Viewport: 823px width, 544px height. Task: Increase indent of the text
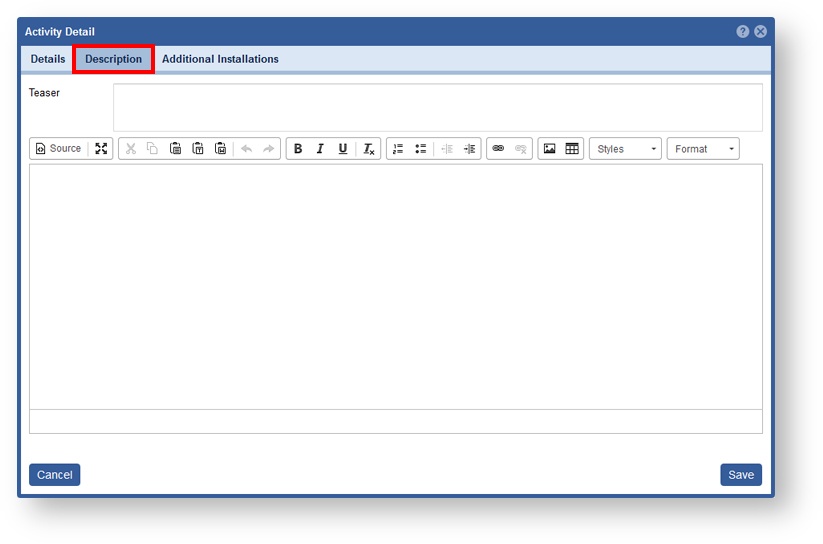[x=470, y=149]
